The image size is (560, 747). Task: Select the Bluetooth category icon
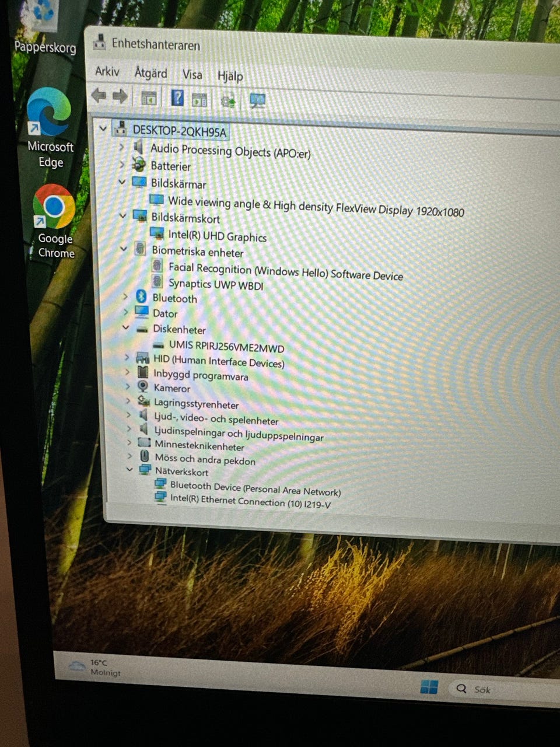coord(141,296)
